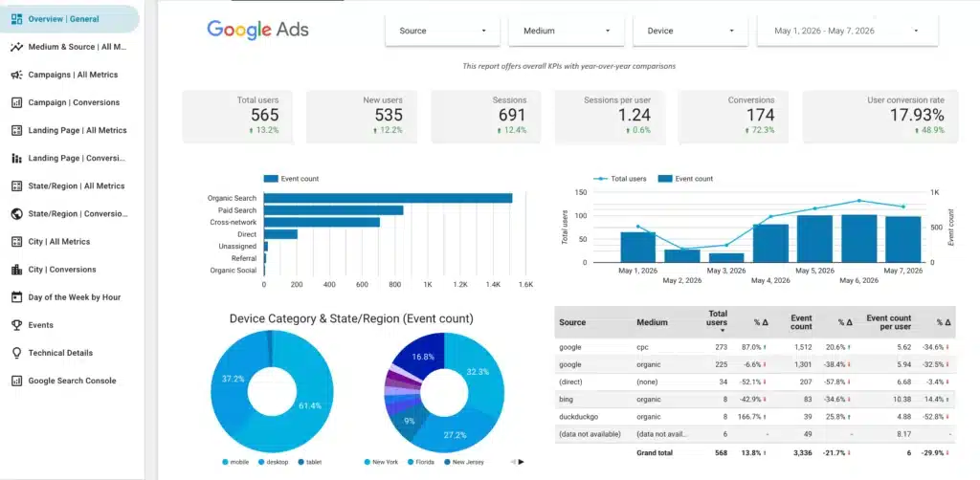
Task: Open Overview | General page
Action: (69, 19)
